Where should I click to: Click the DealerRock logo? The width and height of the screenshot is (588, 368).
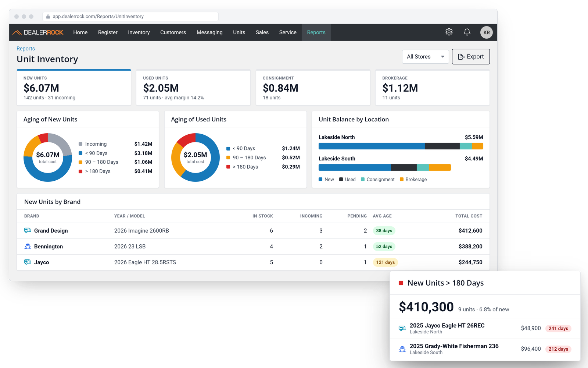38,32
